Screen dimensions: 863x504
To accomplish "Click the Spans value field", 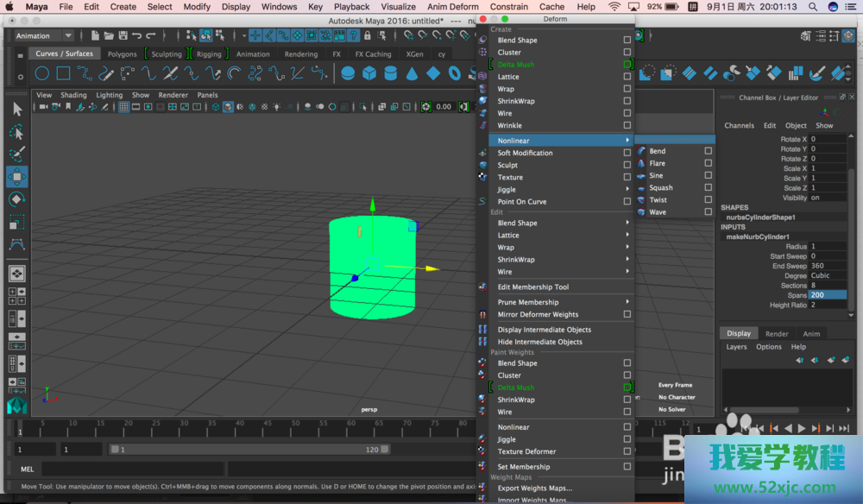I will (x=827, y=295).
